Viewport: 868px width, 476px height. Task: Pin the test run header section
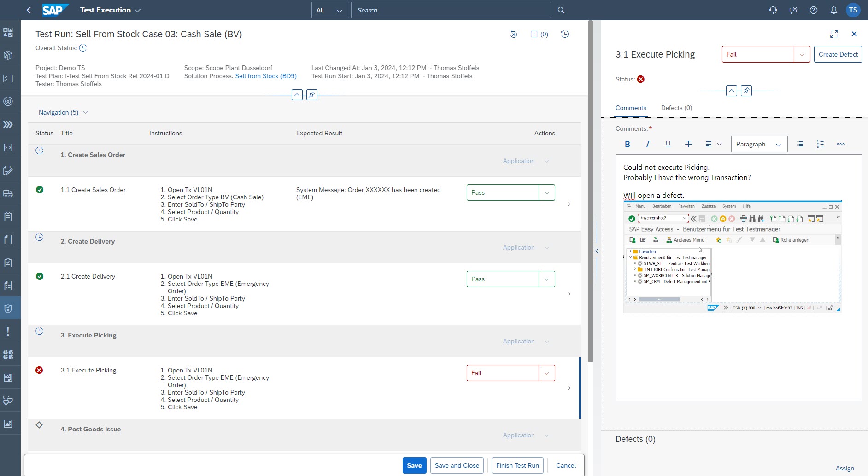[312, 95]
